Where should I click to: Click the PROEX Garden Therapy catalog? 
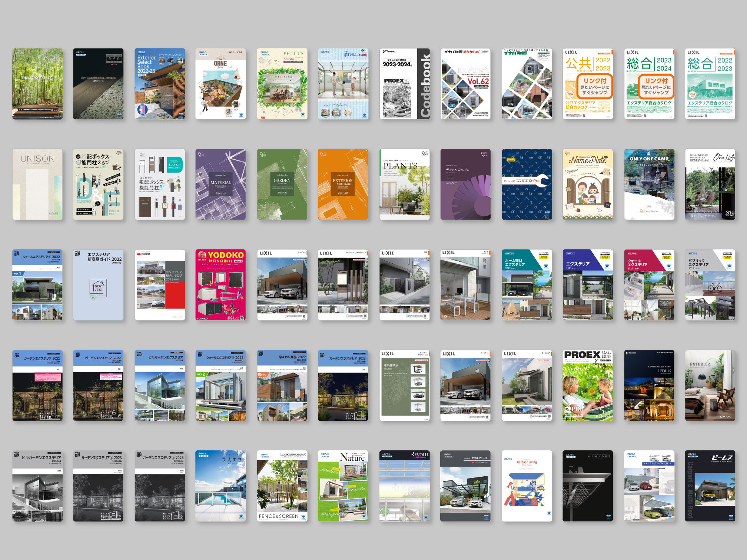click(x=588, y=386)
